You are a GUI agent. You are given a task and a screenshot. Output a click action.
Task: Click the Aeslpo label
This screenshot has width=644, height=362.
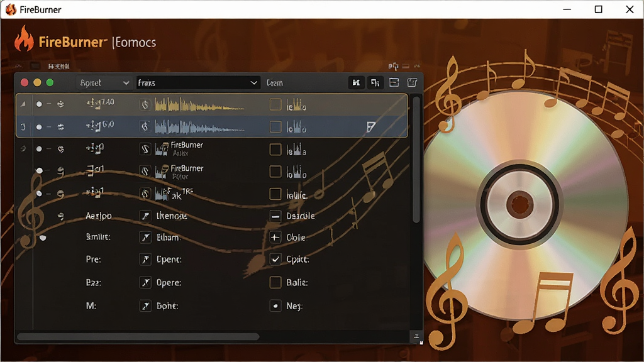pos(99,216)
